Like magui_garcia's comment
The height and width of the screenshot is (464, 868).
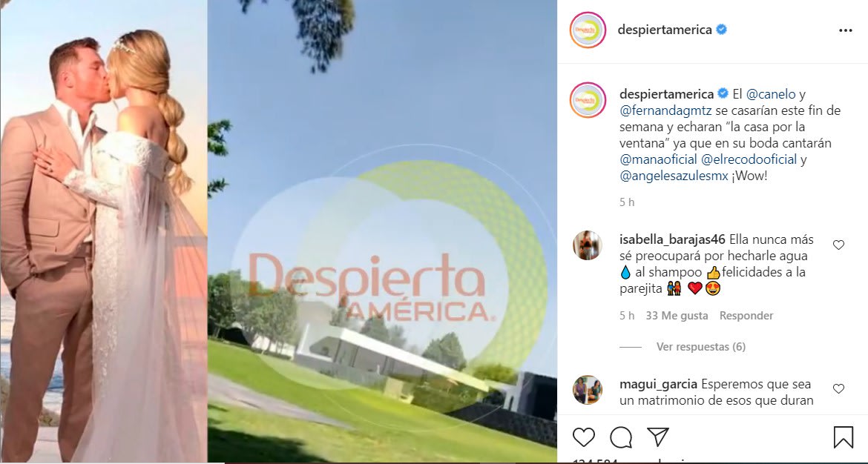click(x=838, y=389)
